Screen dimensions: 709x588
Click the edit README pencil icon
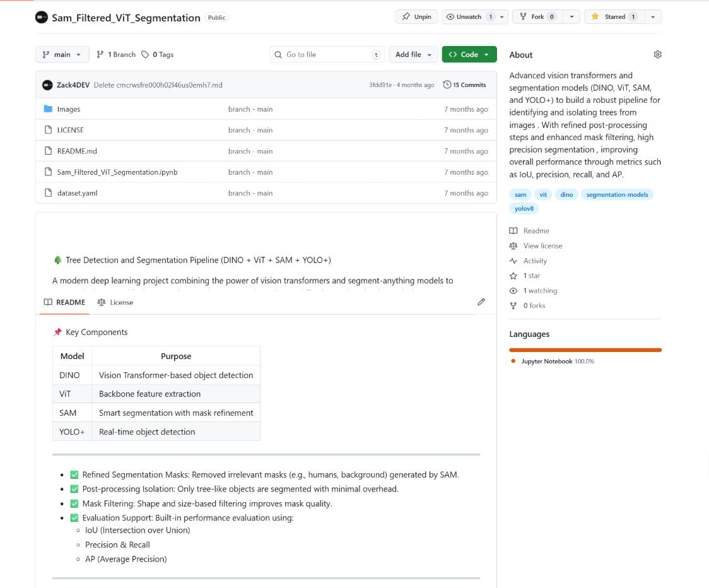[481, 302]
